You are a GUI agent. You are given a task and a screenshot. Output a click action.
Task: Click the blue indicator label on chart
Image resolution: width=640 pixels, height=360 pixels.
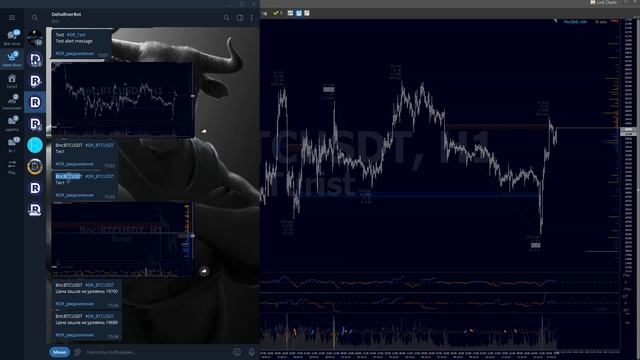[x=575, y=22]
